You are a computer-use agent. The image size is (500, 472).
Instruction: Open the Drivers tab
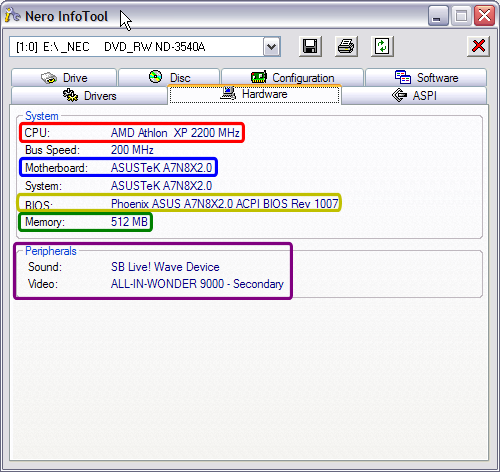89,96
